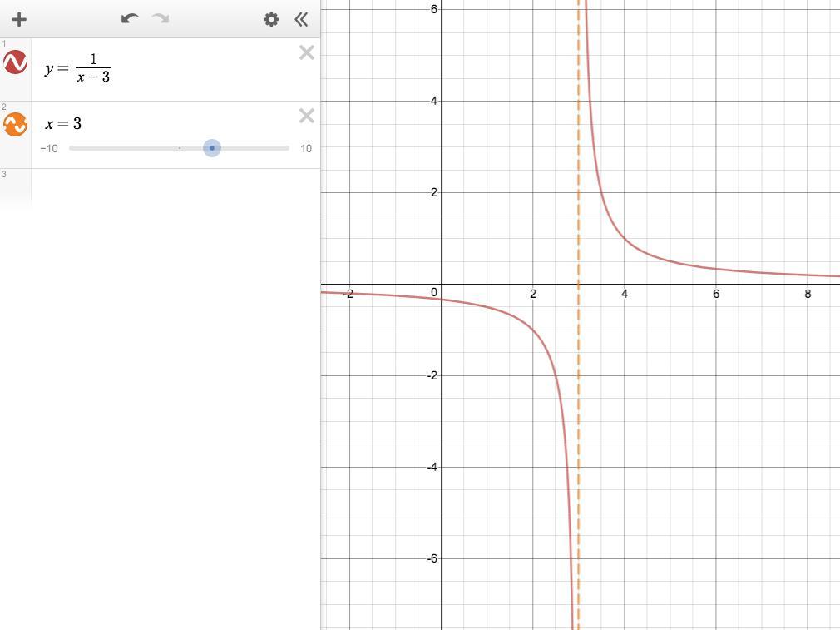840x630 pixels.
Task: Remove the x=3 expression
Action: [306, 116]
